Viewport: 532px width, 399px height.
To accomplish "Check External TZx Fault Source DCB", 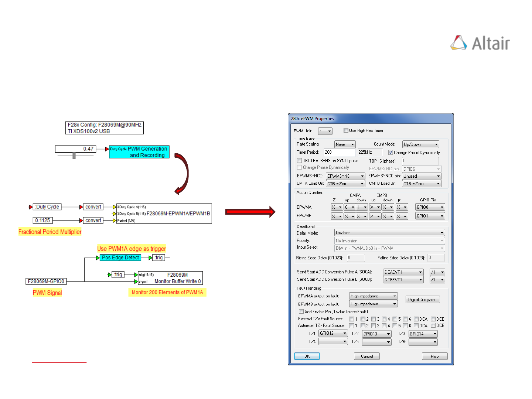I will 433,319.
